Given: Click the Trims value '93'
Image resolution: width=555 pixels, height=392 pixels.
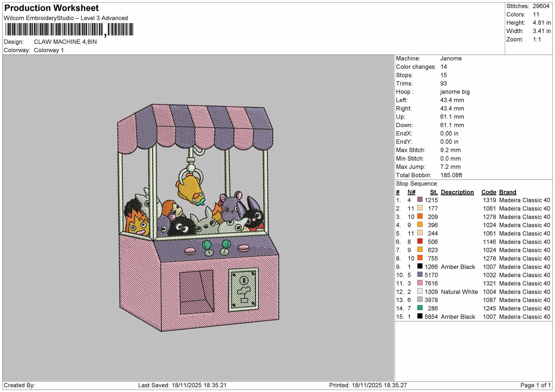Looking at the screenshot, I should (x=443, y=84).
